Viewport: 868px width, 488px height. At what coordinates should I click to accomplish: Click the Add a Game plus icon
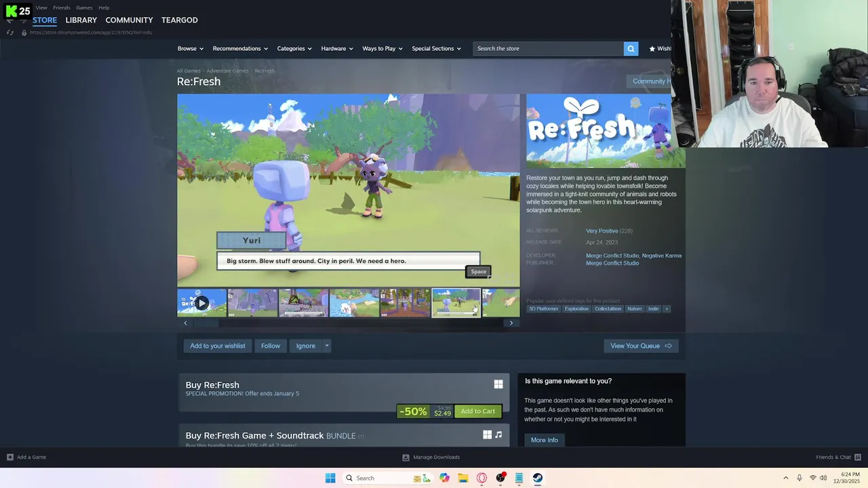pos(9,457)
